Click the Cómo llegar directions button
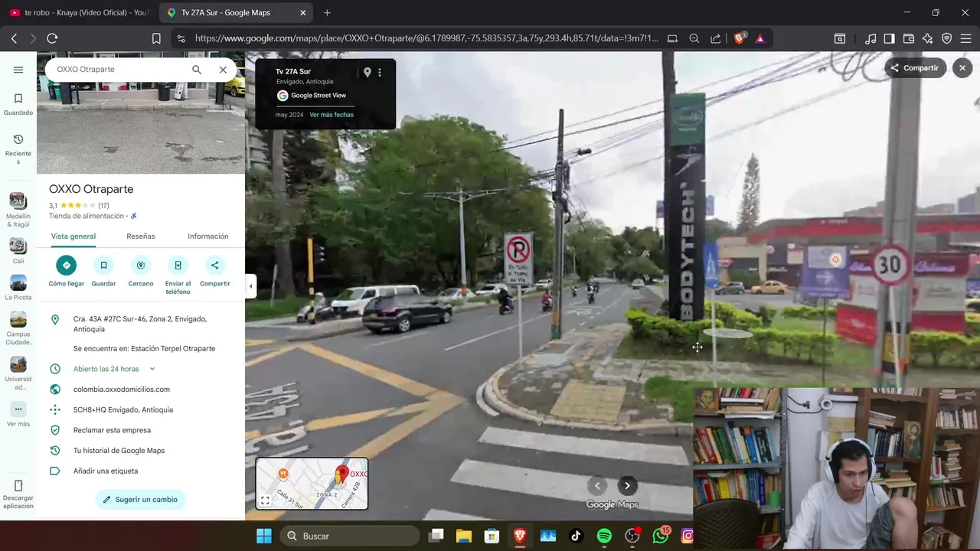980x551 pixels. 67,272
